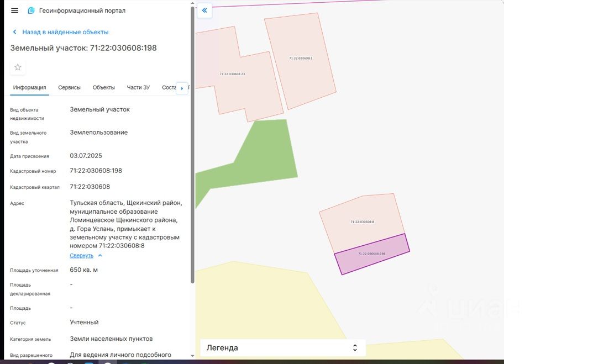Go back via Назад в найденные объекты
The height and width of the screenshot is (364, 593).
(x=65, y=32)
